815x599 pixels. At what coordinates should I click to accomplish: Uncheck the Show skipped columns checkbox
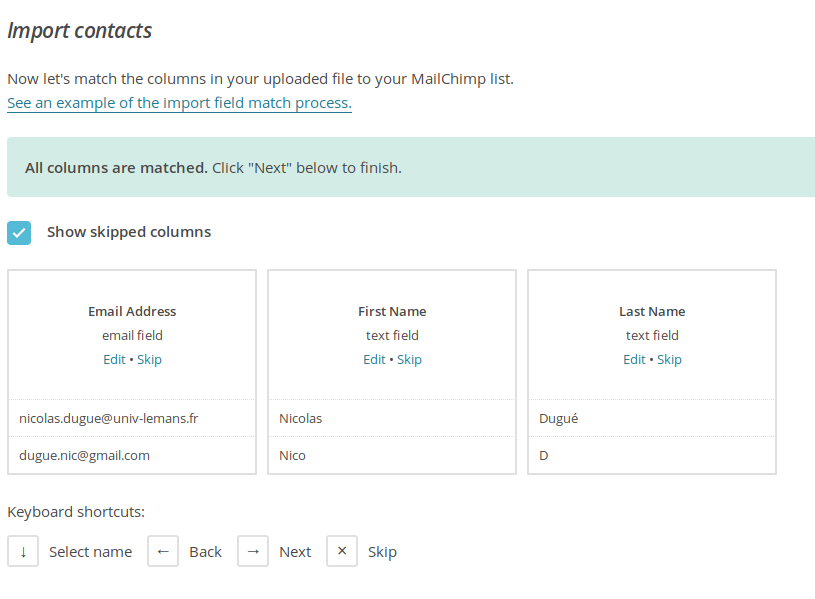(19, 232)
